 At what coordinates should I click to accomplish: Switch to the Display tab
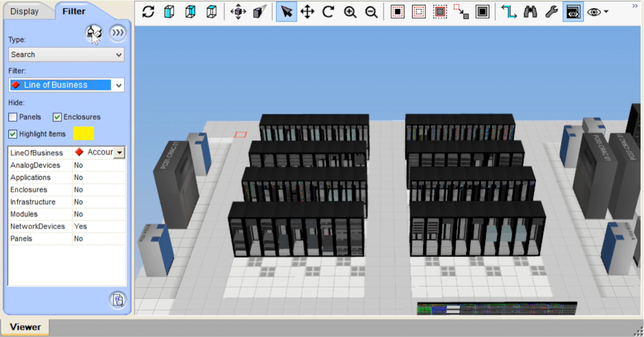[25, 12]
